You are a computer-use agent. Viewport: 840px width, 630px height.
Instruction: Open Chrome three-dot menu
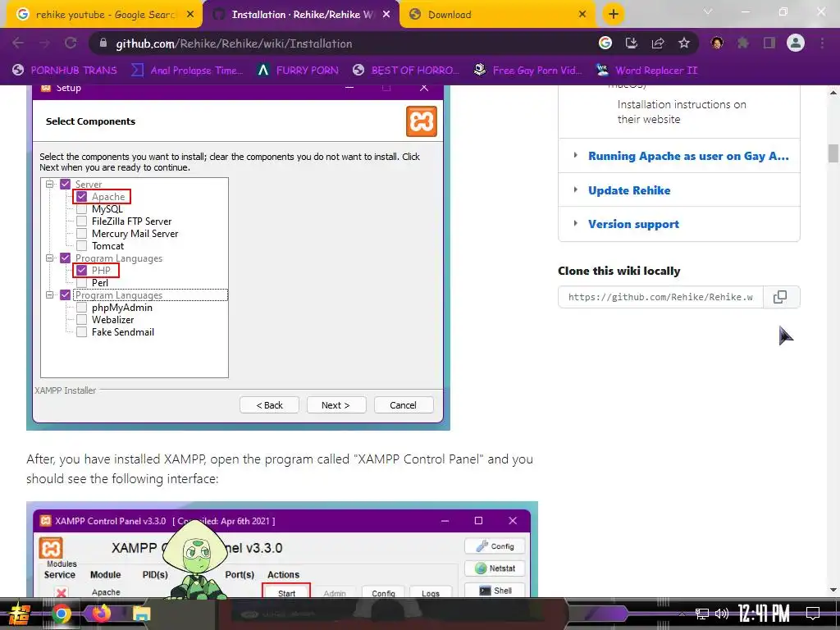(x=822, y=43)
